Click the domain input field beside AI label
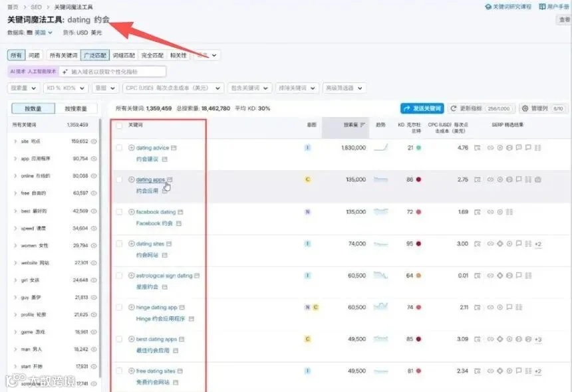The height and width of the screenshot is (392, 572). [112, 72]
